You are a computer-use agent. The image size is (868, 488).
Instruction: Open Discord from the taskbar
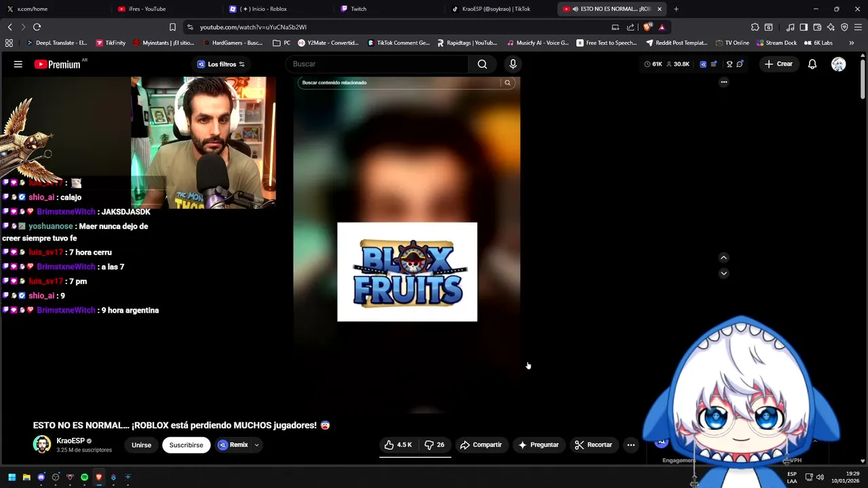tap(41, 477)
